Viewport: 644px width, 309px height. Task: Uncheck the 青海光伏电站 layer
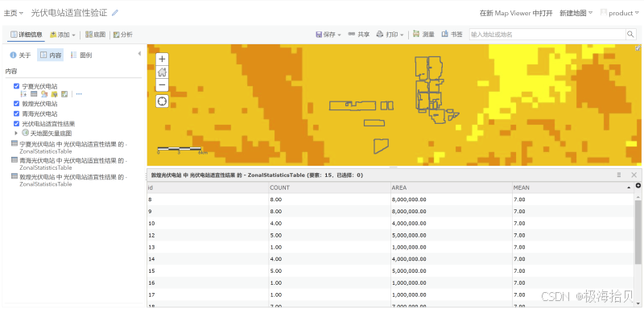16,113
